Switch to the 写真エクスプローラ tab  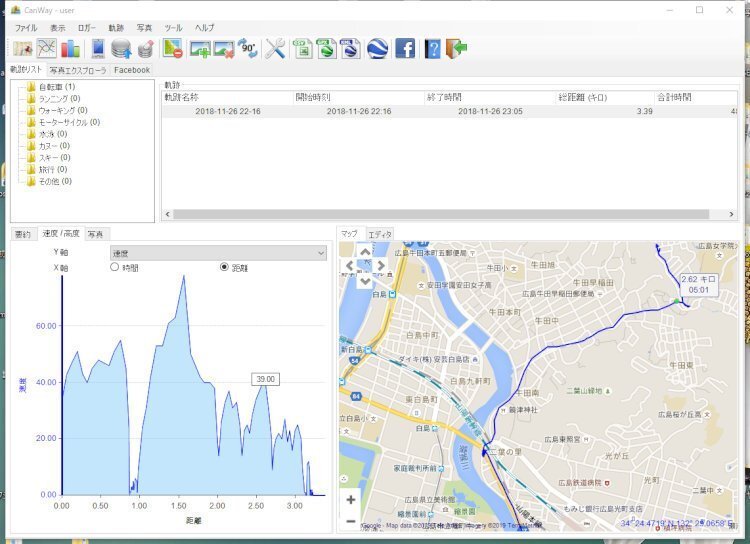pyautogui.click(x=79, y=70)
